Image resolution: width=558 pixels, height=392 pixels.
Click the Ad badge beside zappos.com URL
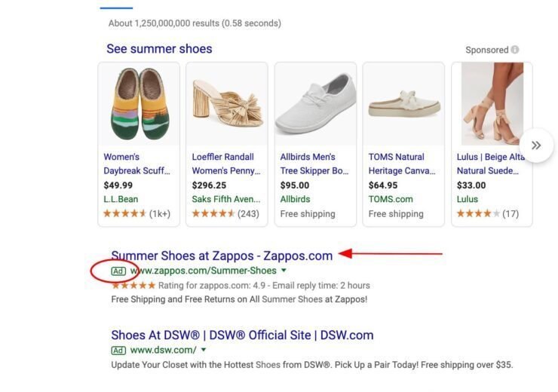pos(118,271)
